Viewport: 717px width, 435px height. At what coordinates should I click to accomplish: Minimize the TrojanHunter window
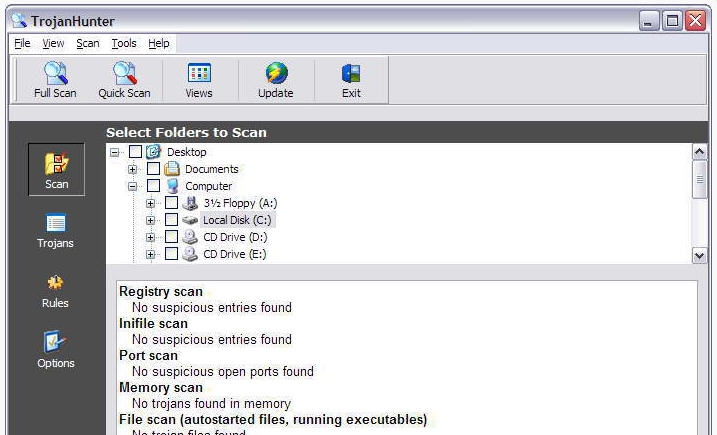pos(649,21)
